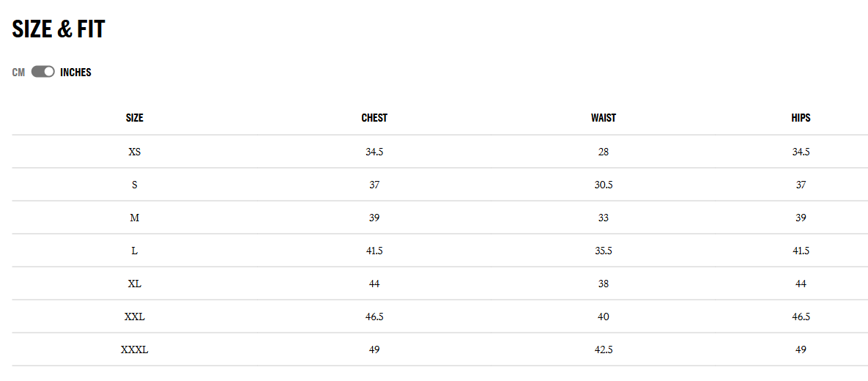Select the L size row label

pos(135,251)
